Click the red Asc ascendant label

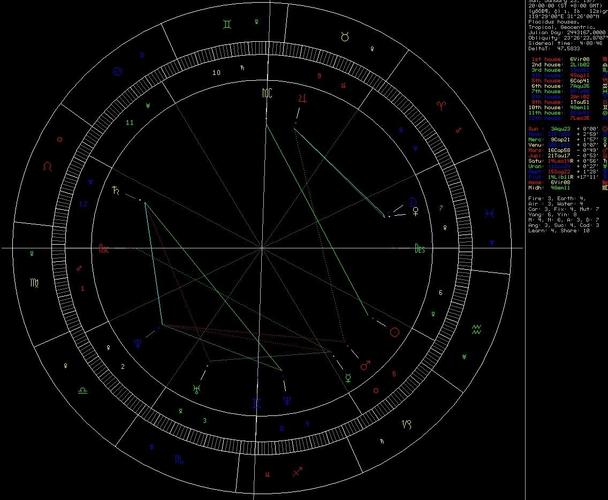(x=104, y=248)
